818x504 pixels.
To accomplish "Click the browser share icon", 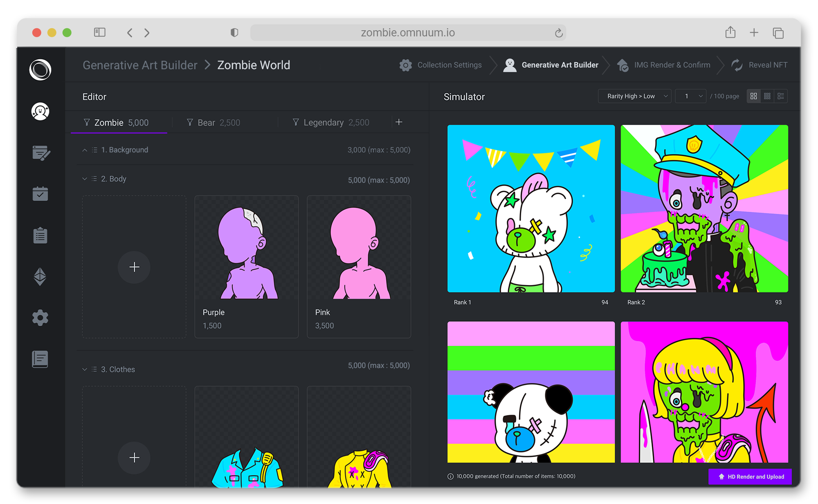I will coord(730,32).
